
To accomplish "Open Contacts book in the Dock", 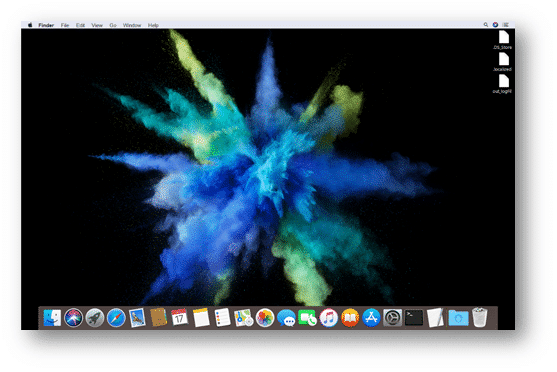I will [158, 317].
